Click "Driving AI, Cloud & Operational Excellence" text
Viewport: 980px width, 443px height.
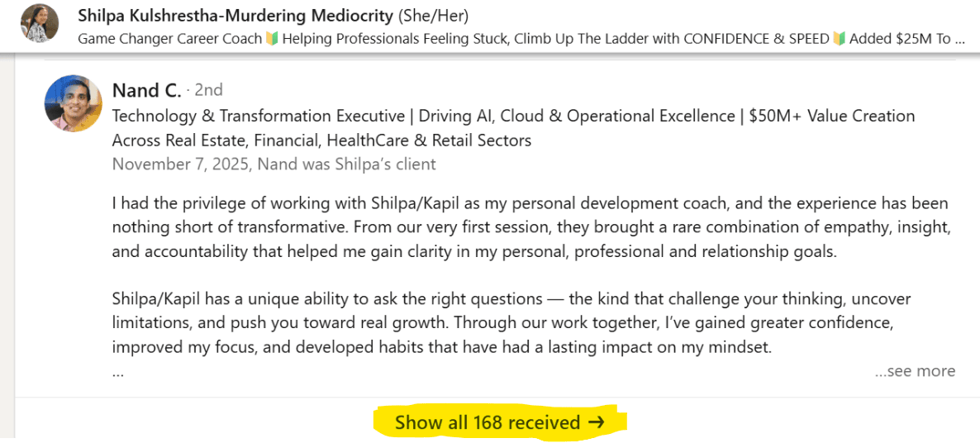click(x=578, y=116)
